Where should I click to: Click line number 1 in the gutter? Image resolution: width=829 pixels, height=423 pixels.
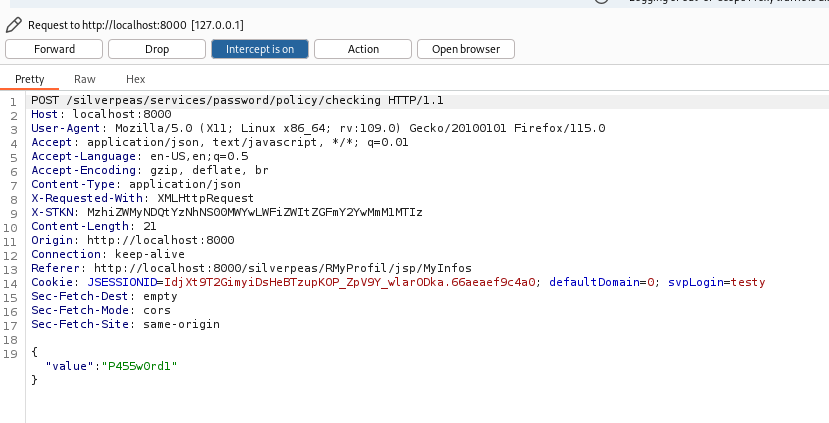(x=13, y=102)
